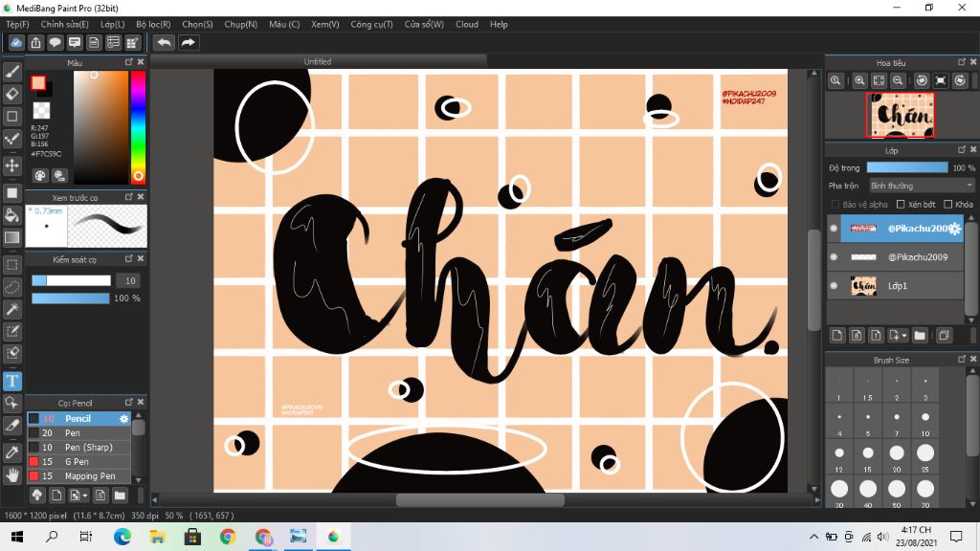Click the navigator canvas thumbnail
The width and height of the screenshot is (980, 551).
tap(900, 115)
